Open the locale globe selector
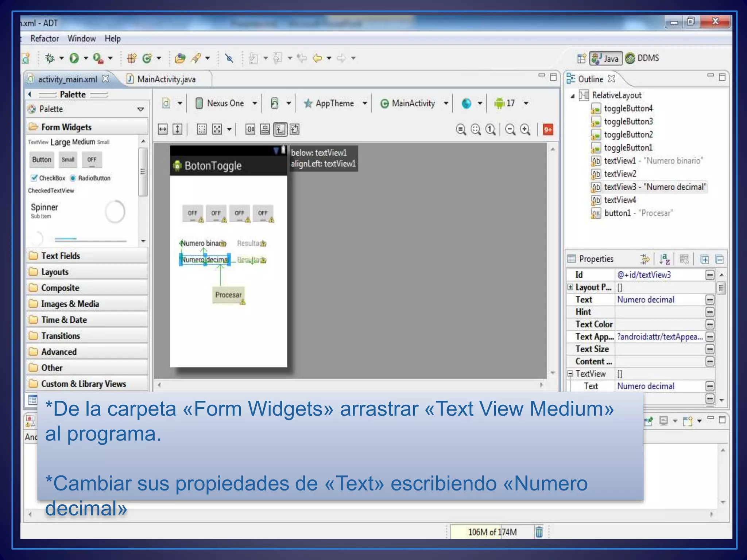The image size is (747, 560). 471,104
